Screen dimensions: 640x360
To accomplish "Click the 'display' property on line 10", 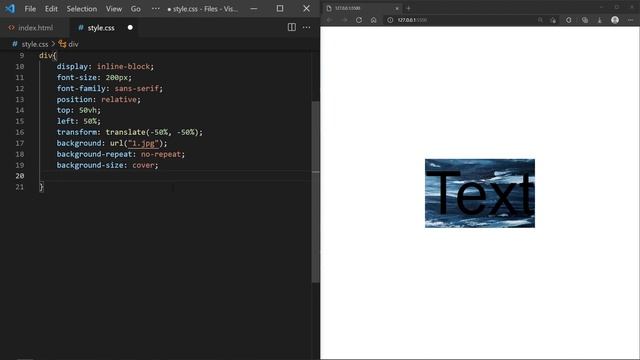I will 72,67.
